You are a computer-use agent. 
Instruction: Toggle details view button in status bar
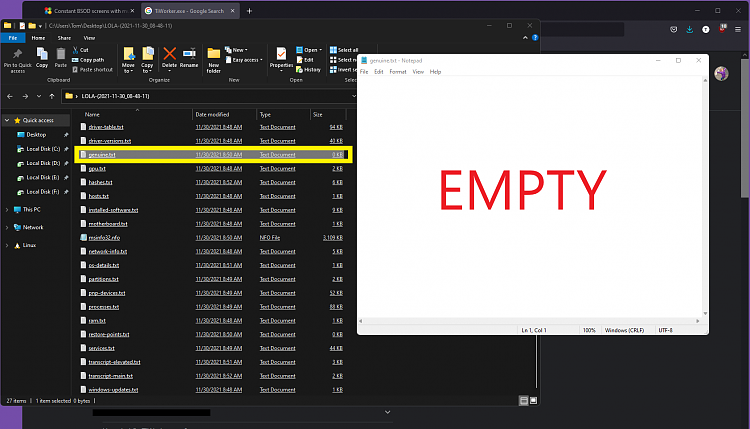pos(523,400)
